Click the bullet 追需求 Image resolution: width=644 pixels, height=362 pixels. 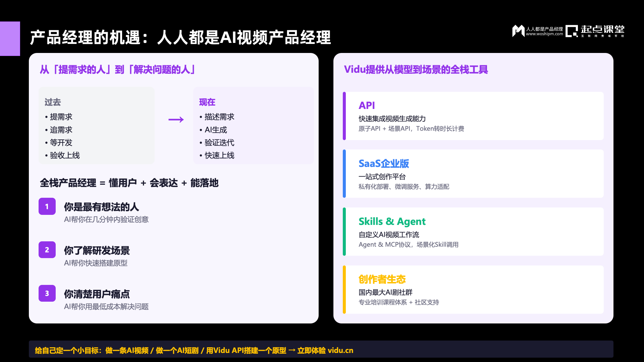click(59, 130)
